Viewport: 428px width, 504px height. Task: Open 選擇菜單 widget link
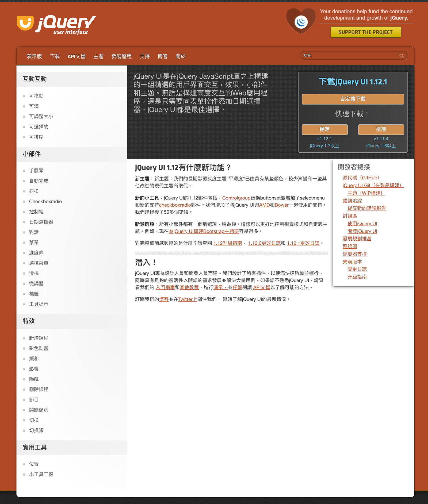pos(39,263)
